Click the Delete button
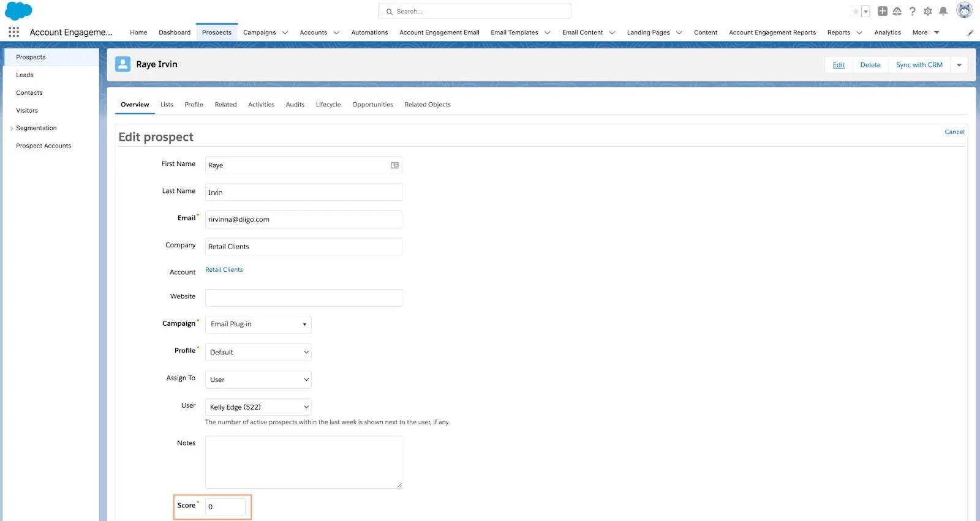This screenshot has width=980, height=521. click(x=870, y=65)
